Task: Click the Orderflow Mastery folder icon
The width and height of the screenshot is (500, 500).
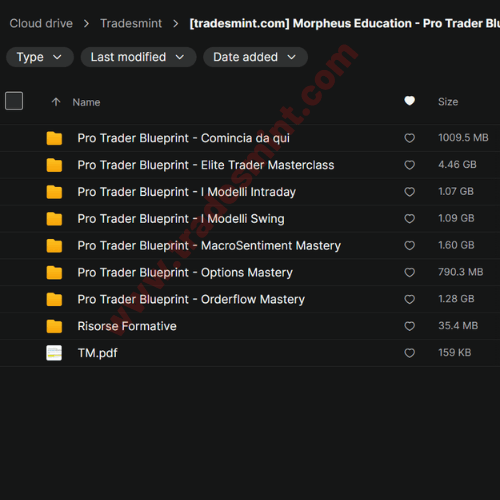Action: pyautogui.click(x=54, y=299)
